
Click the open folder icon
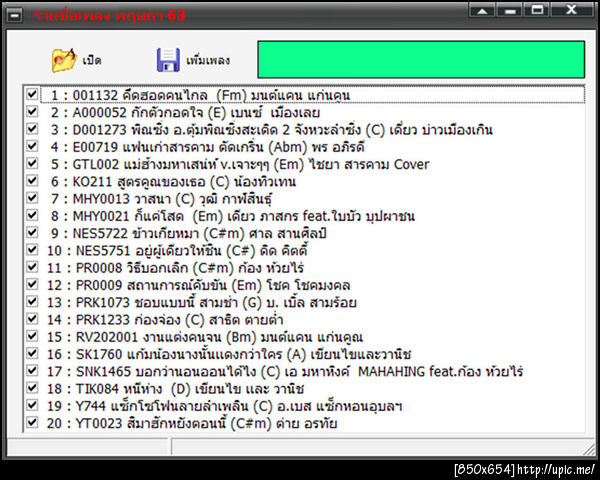(x=64, y=60)
